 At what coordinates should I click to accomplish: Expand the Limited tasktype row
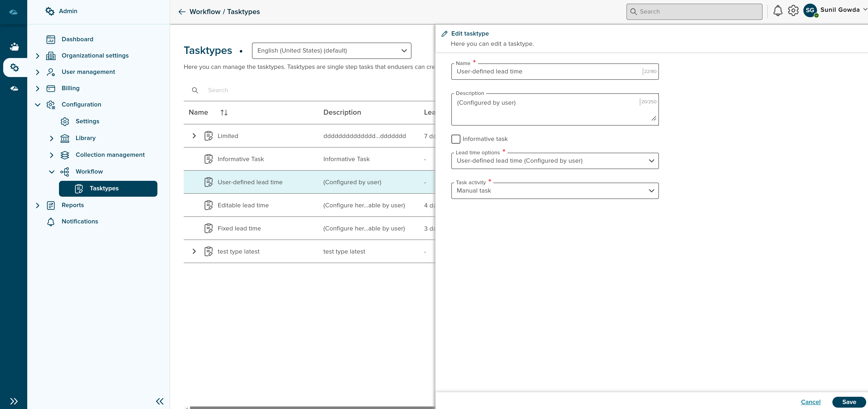[x=194, y=136]
